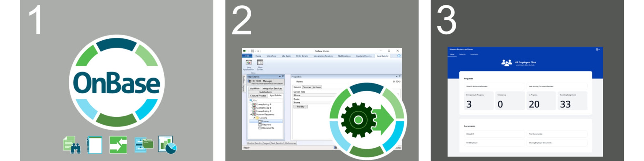Collapse the Human Resources tree node
This screenshot has width=644, height=161.
click(251, 114)
